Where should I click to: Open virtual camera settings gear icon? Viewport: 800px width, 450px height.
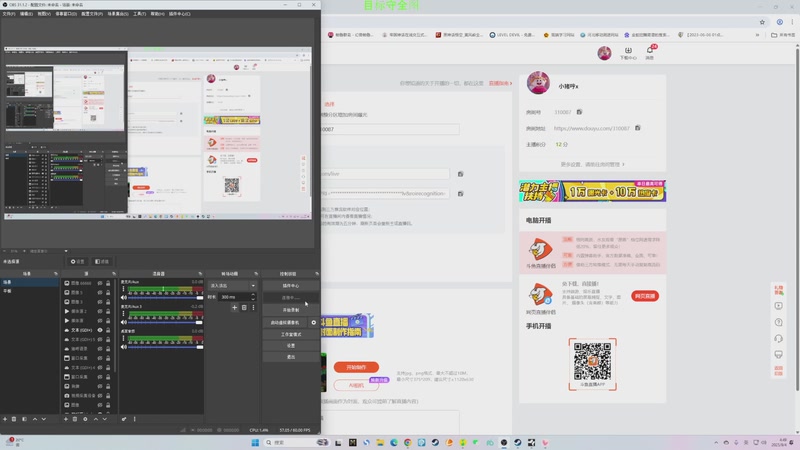coord(314,322)
